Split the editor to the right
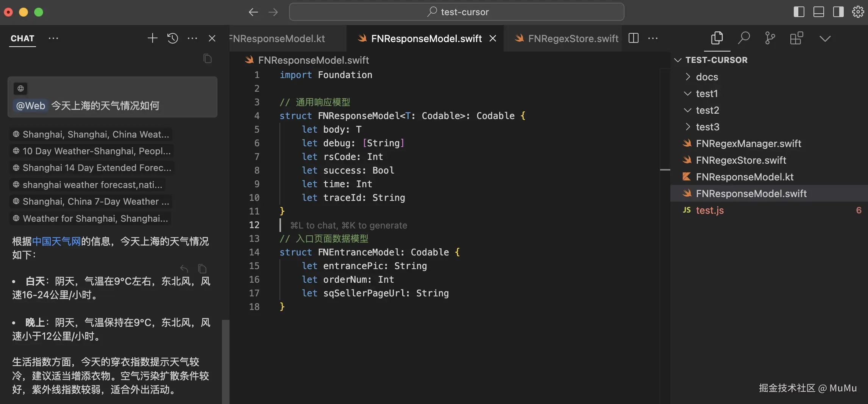This screenshot has height=404, width=868. pyautogui.click(x=634, y=38)
